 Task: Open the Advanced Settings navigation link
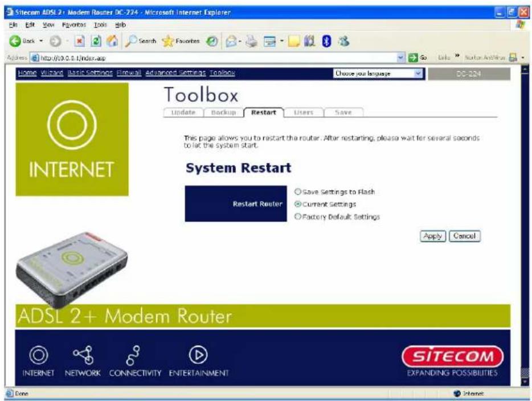coord(175,72)
